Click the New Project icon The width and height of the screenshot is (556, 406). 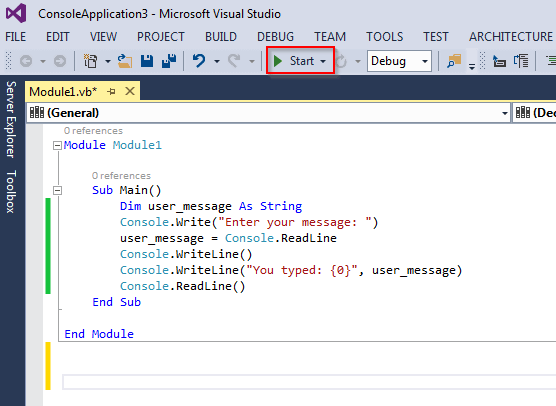click(90, 61)
